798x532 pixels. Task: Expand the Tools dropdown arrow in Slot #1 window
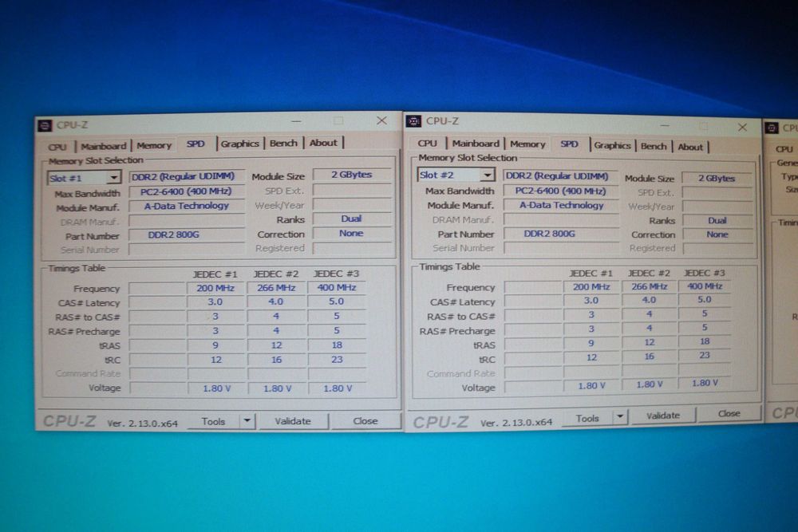pos(247,420)
